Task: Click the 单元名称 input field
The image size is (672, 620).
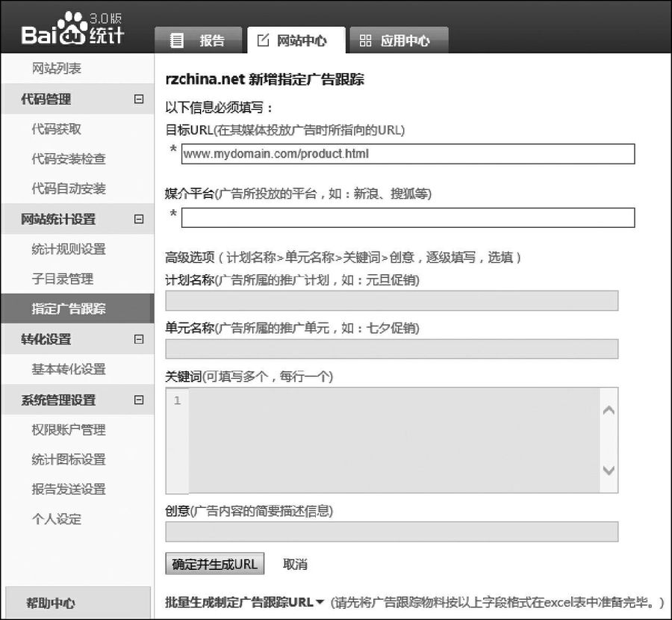Action: point(392,349)
